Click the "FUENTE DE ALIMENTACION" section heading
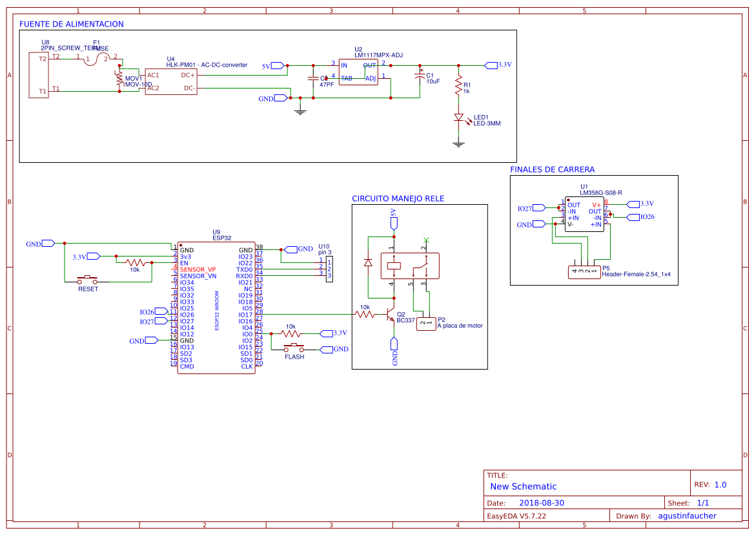This screenshot has width=756, height=535. pos(72,25)
